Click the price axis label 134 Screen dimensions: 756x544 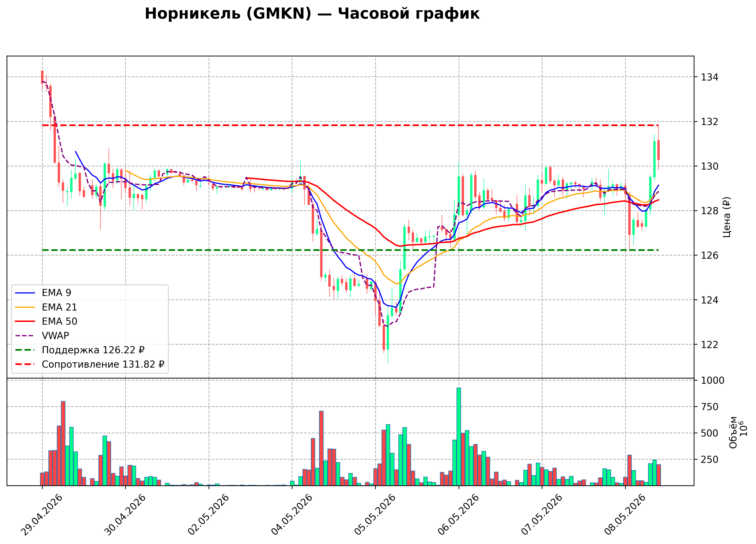710,77
